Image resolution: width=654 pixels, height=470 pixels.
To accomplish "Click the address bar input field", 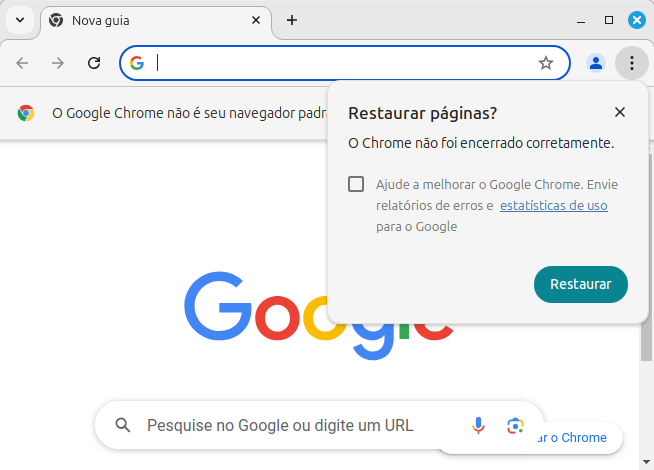I will (x=340, y=63).
